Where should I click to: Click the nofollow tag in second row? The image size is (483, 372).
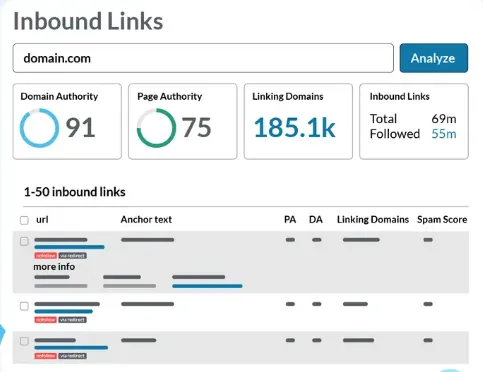(46, 320)
